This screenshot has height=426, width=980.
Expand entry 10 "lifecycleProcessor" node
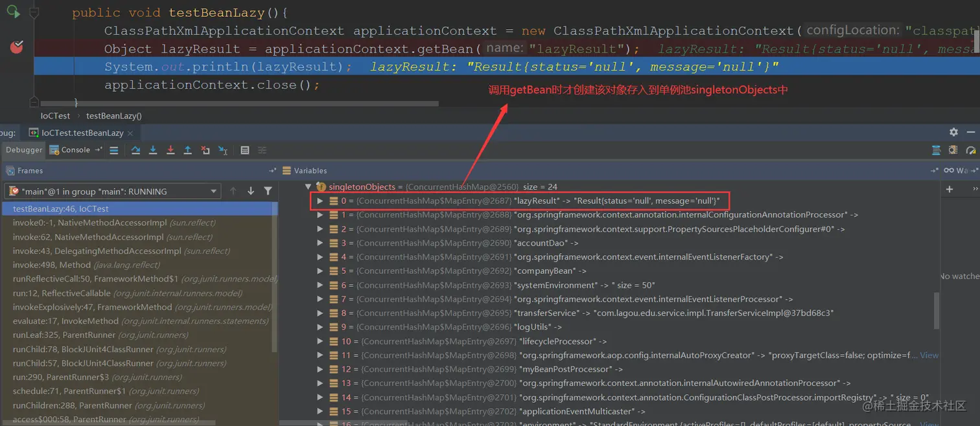point(320,341)
